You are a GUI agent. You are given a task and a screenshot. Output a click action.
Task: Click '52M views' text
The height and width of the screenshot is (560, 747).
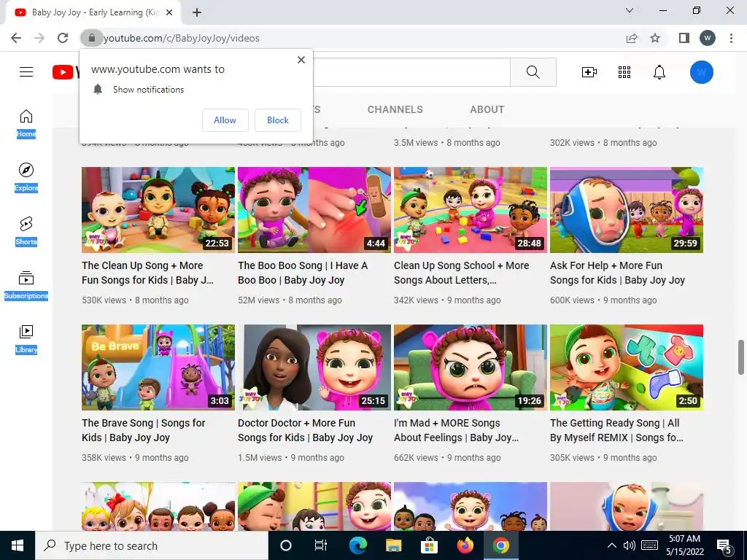tap(259, 300)
